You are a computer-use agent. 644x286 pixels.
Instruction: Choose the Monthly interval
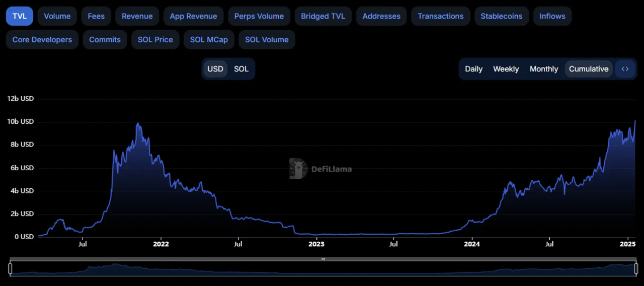point(543,69)
